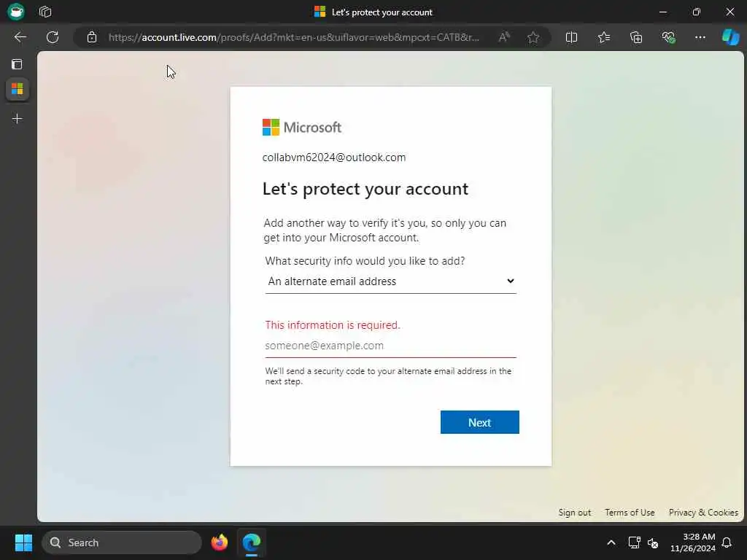Open the Browser essentials heart icon
This screenshot has width=747, height=560.
click(x=668, y=37)
